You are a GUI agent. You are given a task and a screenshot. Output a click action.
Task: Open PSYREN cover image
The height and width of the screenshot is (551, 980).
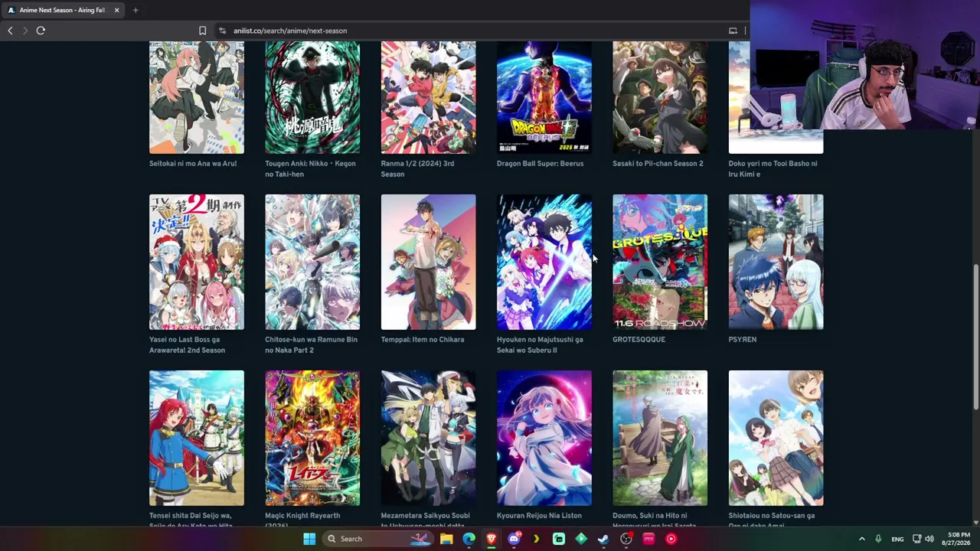click(776, 262)
